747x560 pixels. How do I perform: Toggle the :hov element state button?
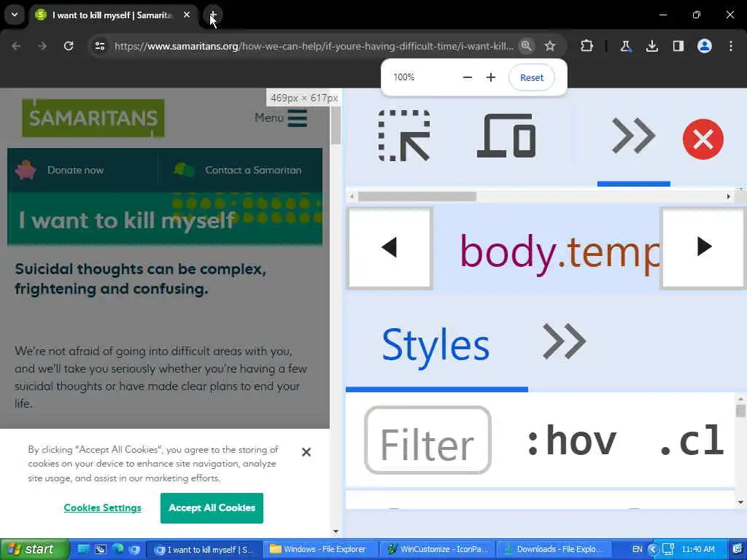572,441
